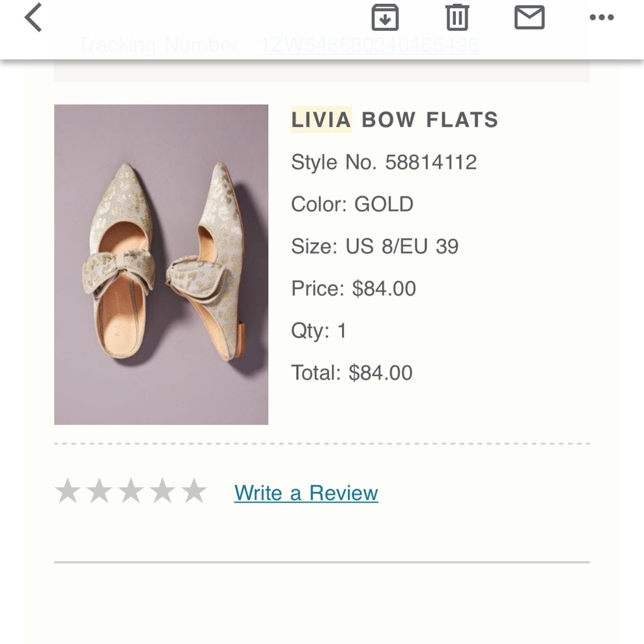The height and width of the screenshot is (644, 644).
Task: Select the second rating star
Action: (x=99, y=492)
